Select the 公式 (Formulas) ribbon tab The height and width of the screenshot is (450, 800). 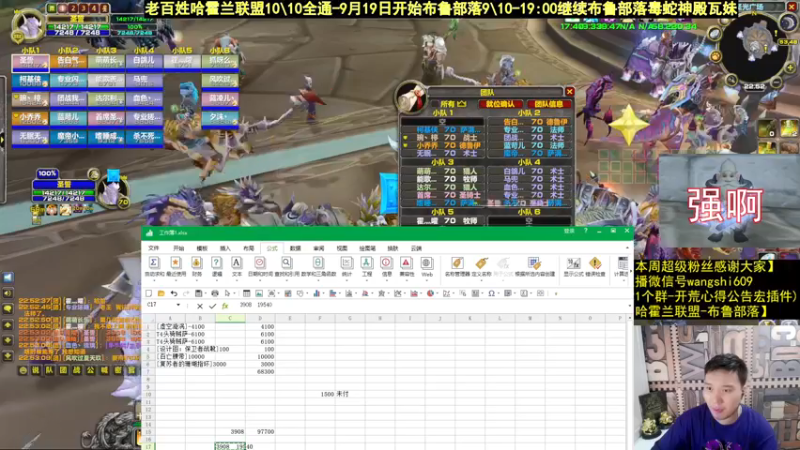click(272, 248)
